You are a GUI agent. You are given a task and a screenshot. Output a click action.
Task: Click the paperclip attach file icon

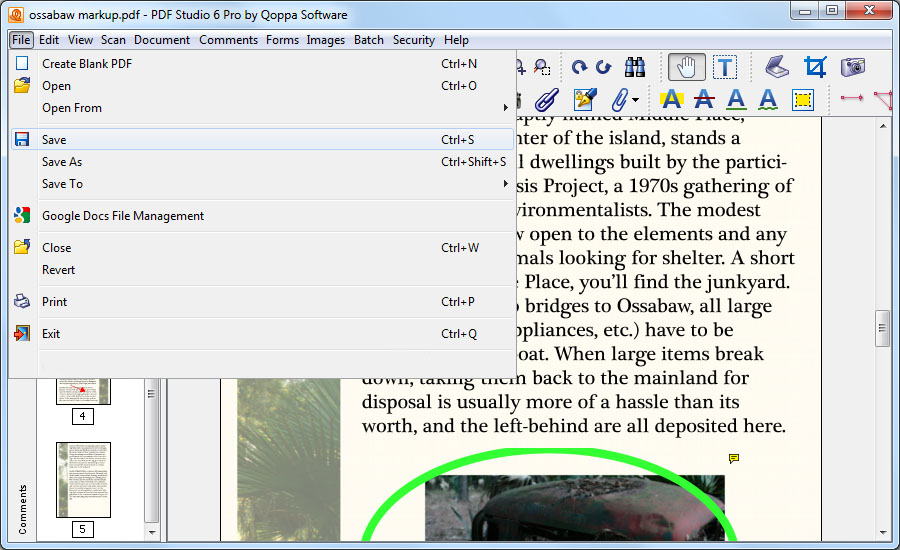tap(619, 100)
